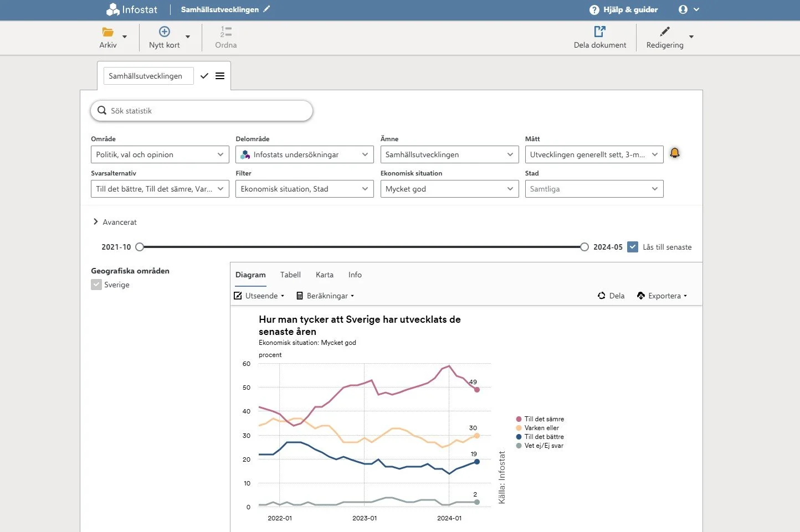This screenshot has height=532, width=800.
Task: Open the Mått dropdown
Action: [x=594, y=154]
